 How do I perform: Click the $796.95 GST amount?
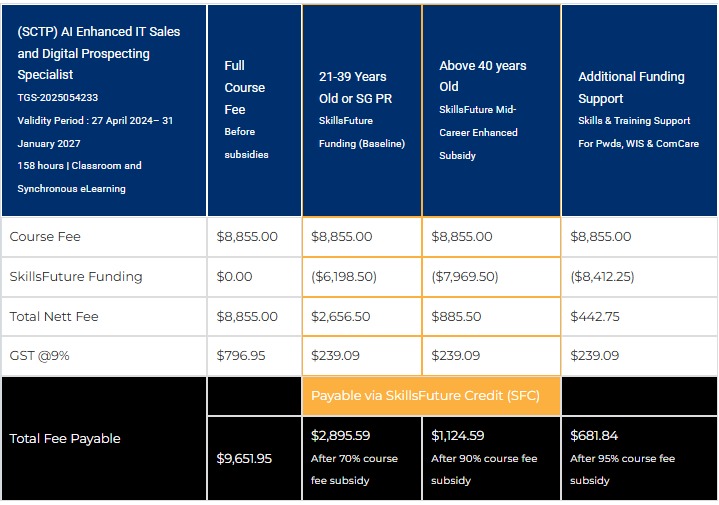[240, 356]
